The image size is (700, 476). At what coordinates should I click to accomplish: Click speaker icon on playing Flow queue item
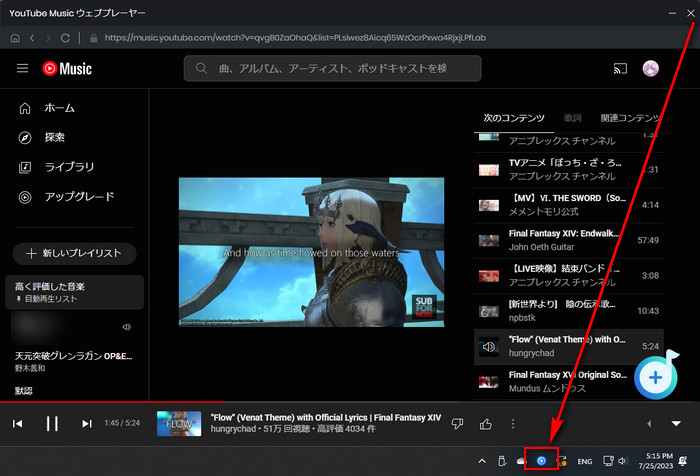coord(489,347)
